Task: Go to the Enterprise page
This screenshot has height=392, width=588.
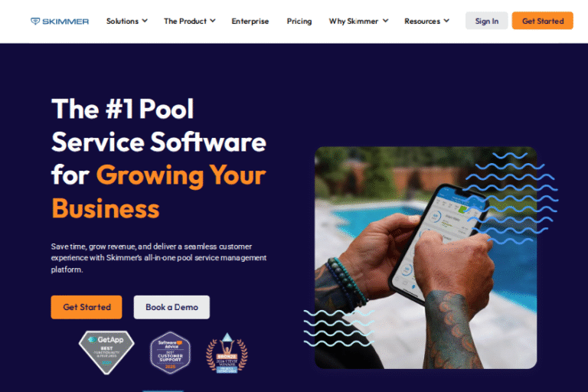Action: 250,21
